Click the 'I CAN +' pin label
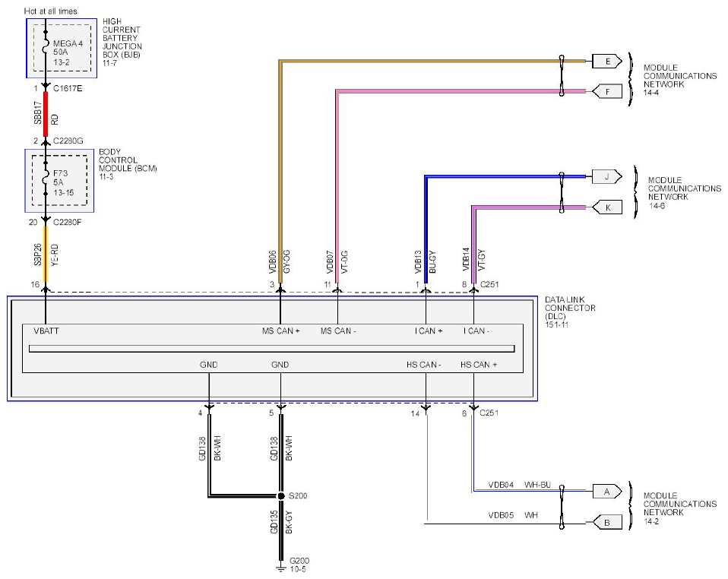The height and width of the screenshot is (579, 728). [x=429, y=331]
